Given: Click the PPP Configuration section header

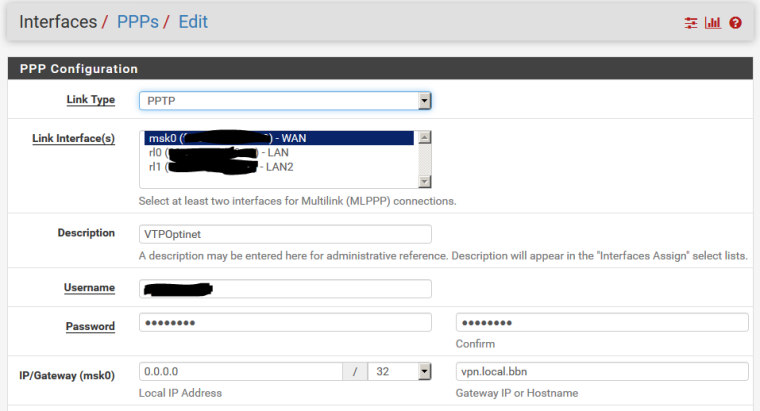Looking at the screenshot, I should tap(380, 68).
